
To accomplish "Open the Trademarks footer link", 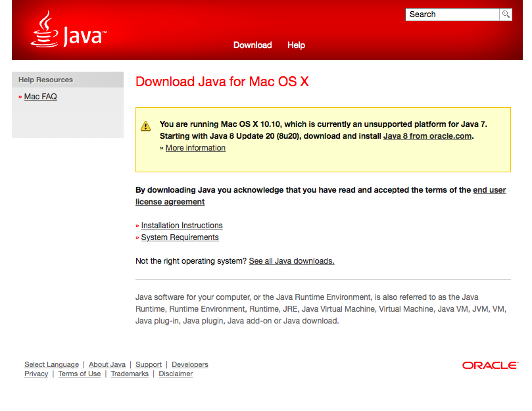I will click(130, 374).
